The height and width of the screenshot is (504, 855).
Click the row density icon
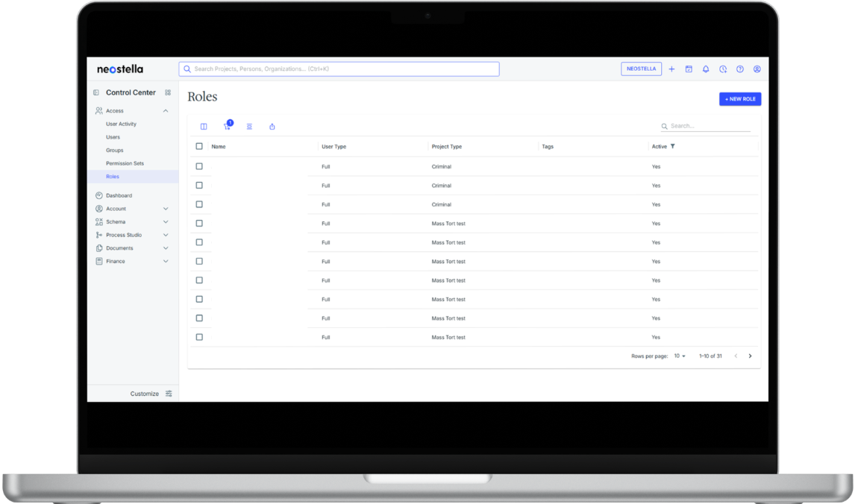pyautogui.click(x=249, y=127)
